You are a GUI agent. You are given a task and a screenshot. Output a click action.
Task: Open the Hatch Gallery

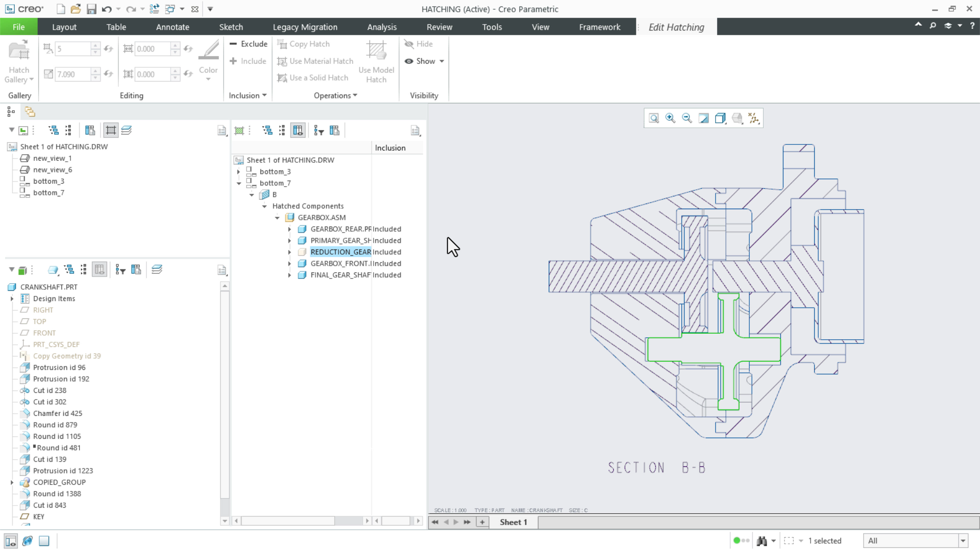point(19,62)
